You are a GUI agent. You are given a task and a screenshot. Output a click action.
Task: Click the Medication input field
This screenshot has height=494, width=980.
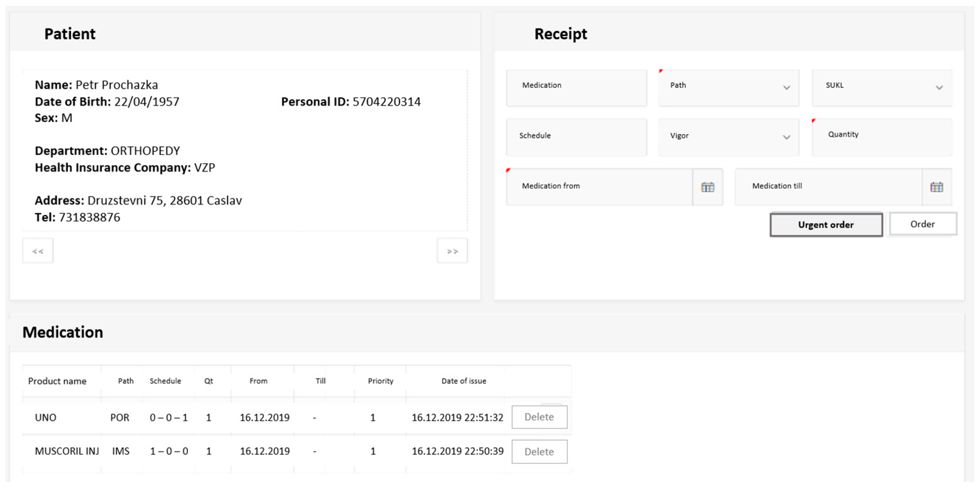point(576,88)
